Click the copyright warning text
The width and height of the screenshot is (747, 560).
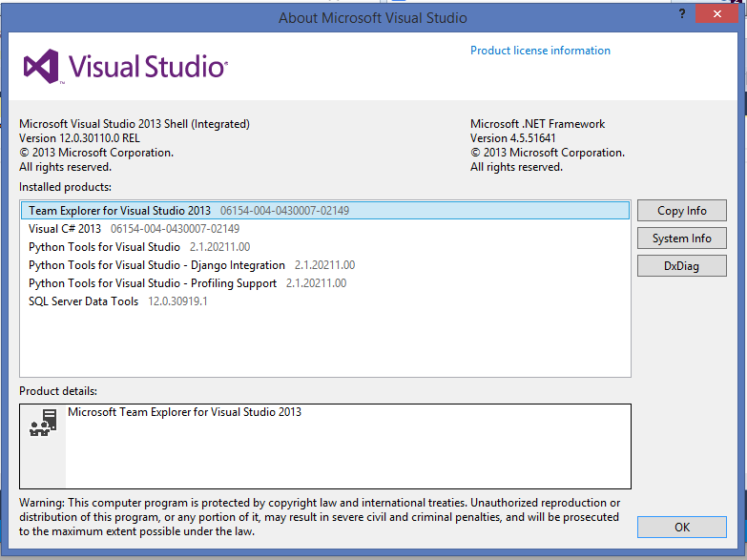[320, 517]
